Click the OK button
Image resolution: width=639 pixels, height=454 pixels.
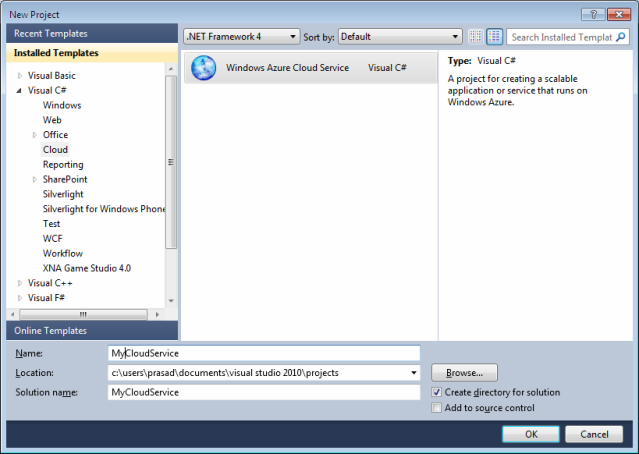coord(531,434)
